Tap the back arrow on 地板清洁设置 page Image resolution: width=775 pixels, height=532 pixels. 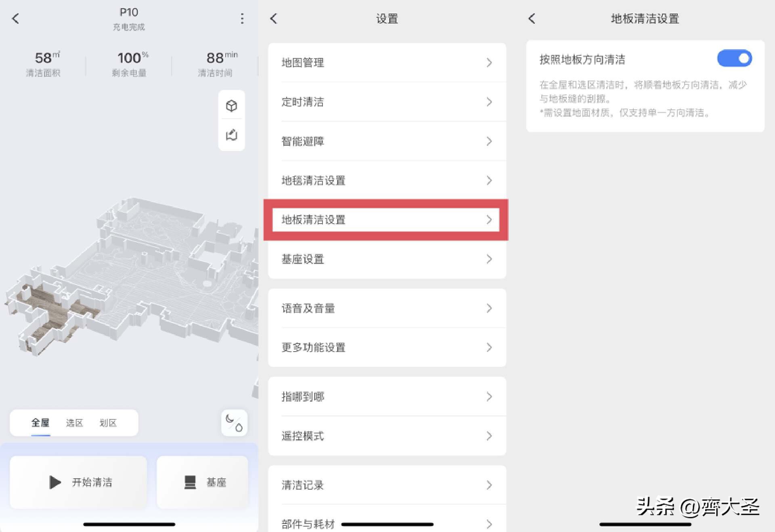532,19
